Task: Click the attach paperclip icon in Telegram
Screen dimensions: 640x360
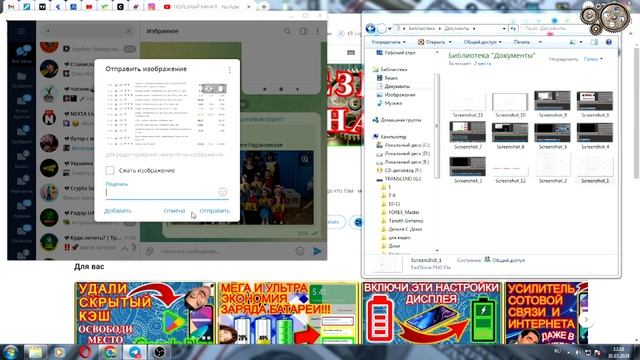Action: [149, 251]
